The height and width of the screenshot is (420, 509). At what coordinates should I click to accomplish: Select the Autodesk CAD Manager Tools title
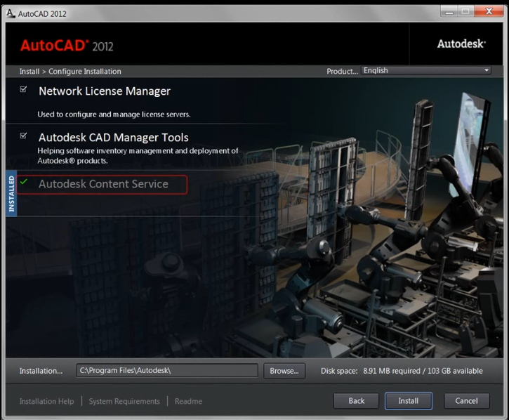point(114,138)
